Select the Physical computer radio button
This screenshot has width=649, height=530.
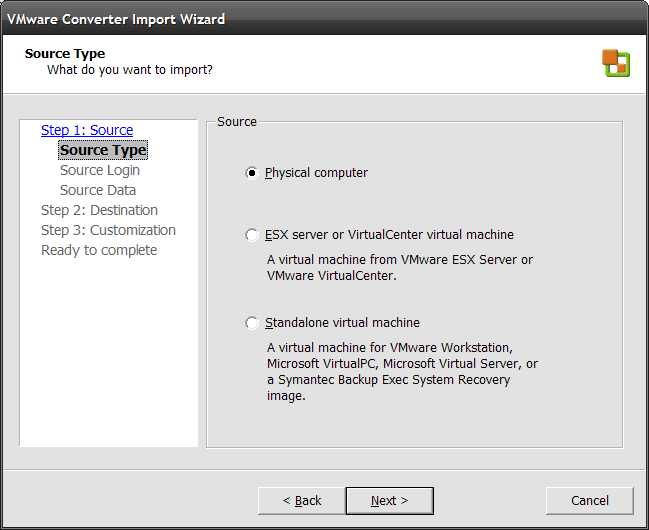pos(252,173)
